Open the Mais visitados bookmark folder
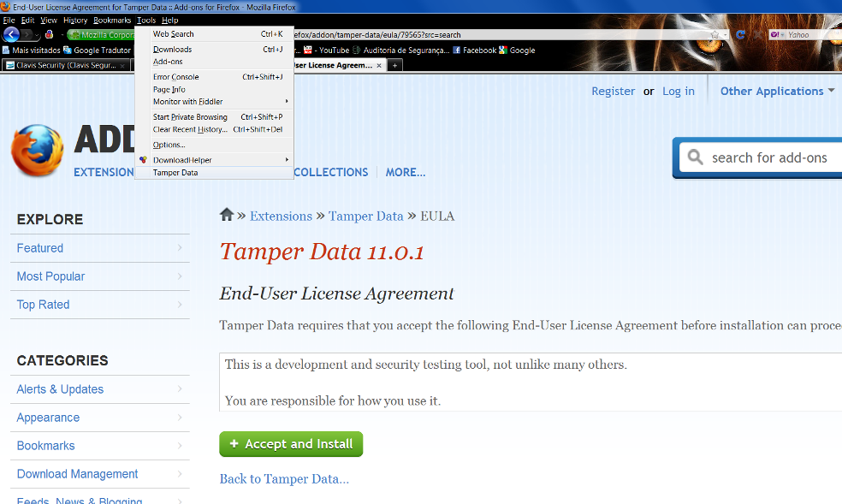 (x=31, y=50)
